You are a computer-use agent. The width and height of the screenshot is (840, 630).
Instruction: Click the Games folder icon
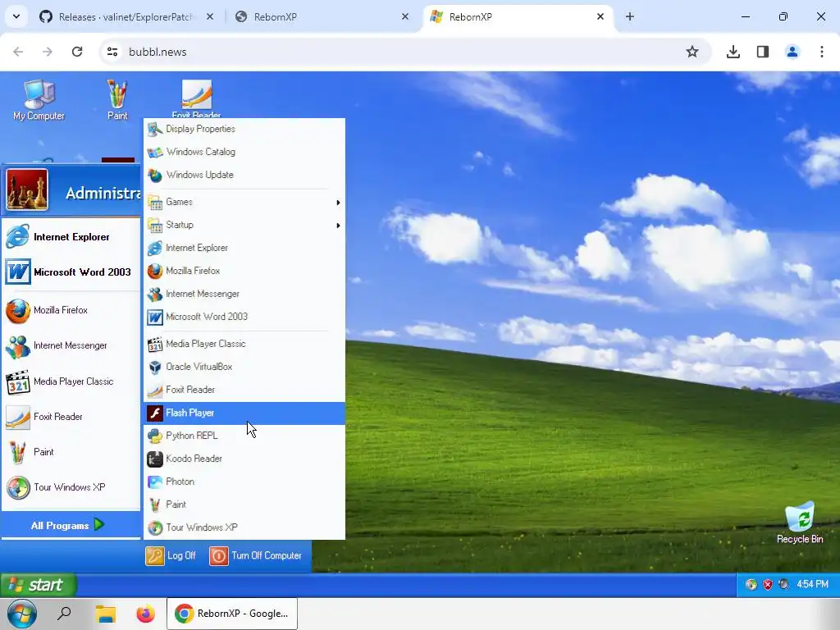155,203
